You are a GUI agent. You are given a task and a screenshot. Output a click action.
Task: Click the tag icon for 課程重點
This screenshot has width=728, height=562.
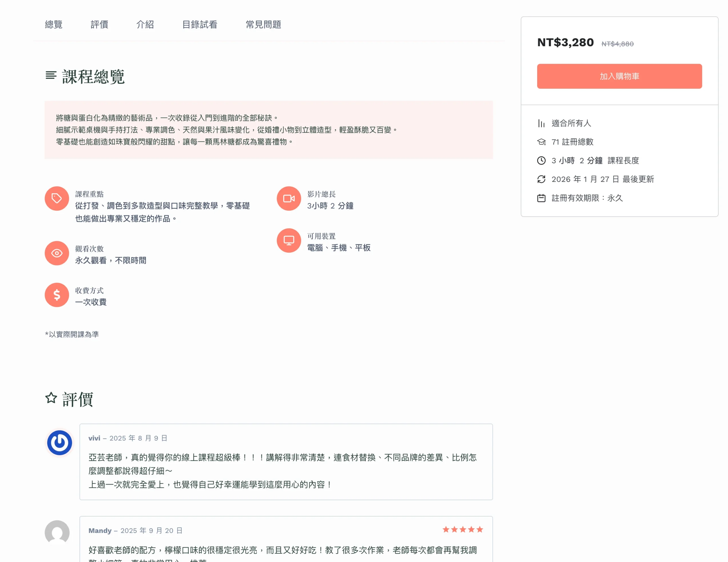[x=57, y=198]
